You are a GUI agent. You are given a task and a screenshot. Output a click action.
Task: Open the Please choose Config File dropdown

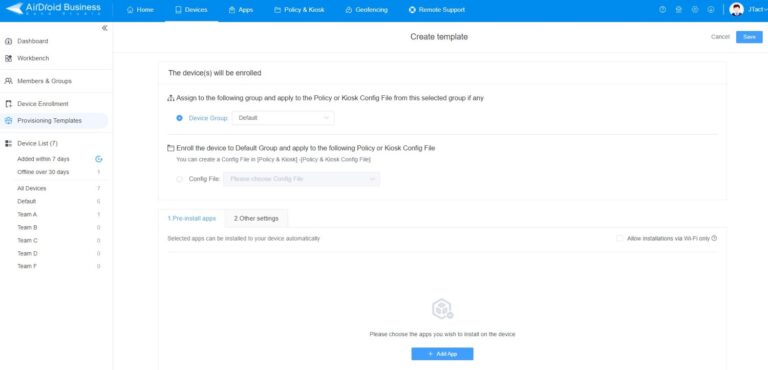pyautogui.click(x=301, y=179)
